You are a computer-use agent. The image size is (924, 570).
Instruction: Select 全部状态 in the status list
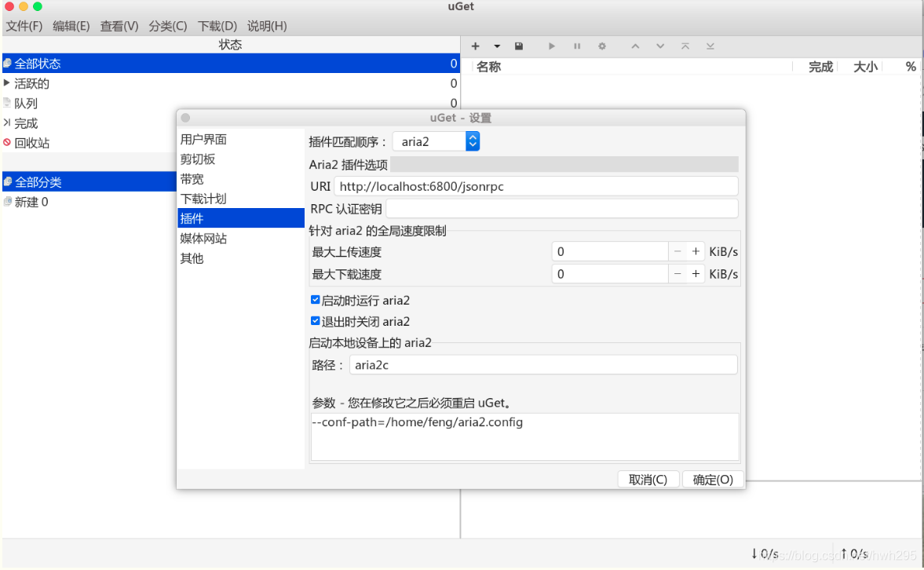pyautogui.click(x=230, y=63)
